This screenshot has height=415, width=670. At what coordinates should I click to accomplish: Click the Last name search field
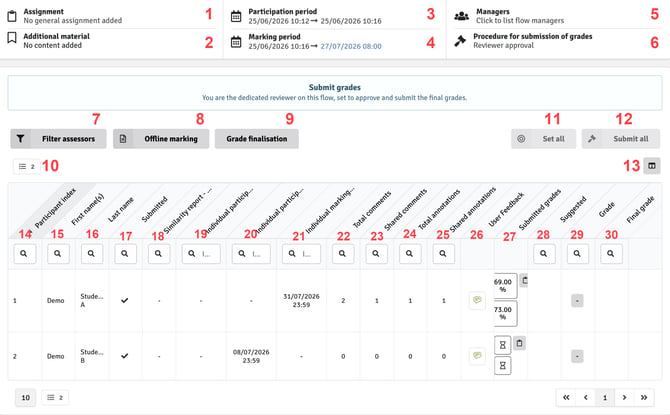(92, 254)
